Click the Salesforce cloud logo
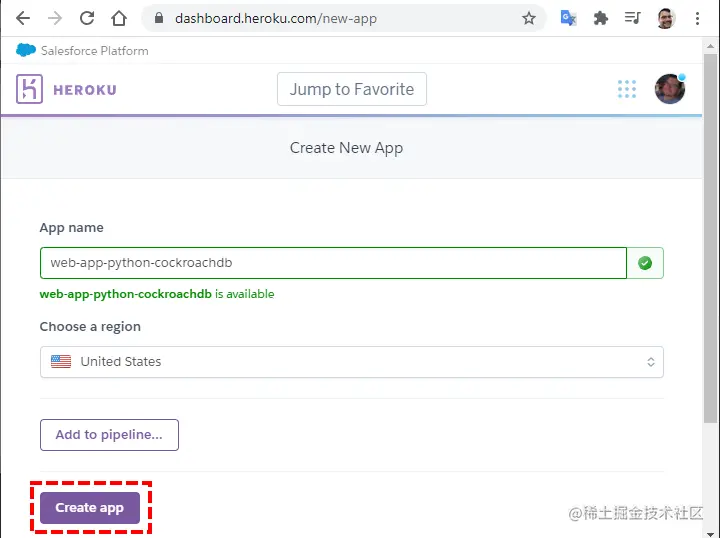The width and height of the screenshot is (720, 538). (x=26, y=50)
